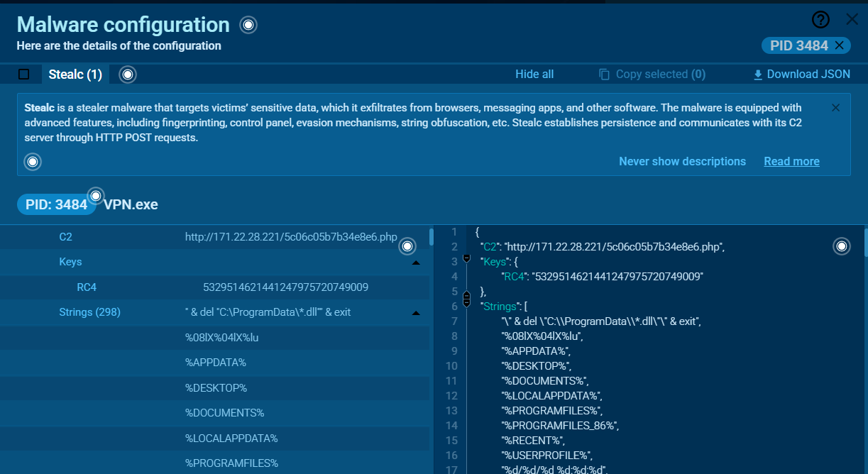Select the %PROGRAMFILES% table row
Image resolution: width=868 pixels, height=474 pixels.
[214, 463]
